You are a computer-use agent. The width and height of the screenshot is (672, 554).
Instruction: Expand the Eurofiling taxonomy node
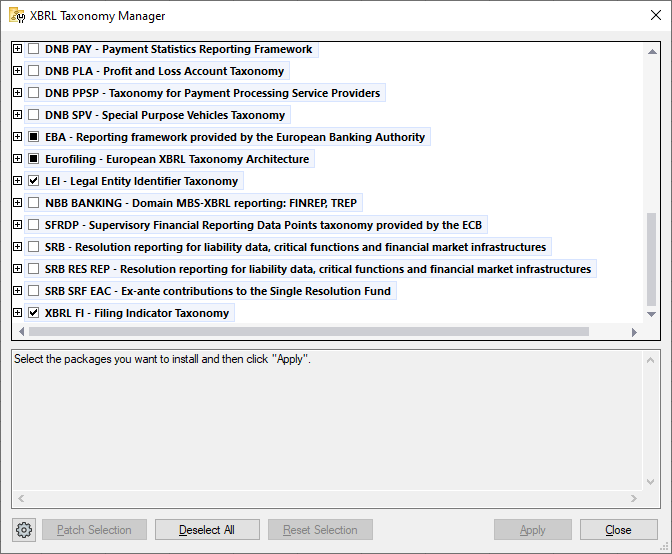tap(17, 159)
